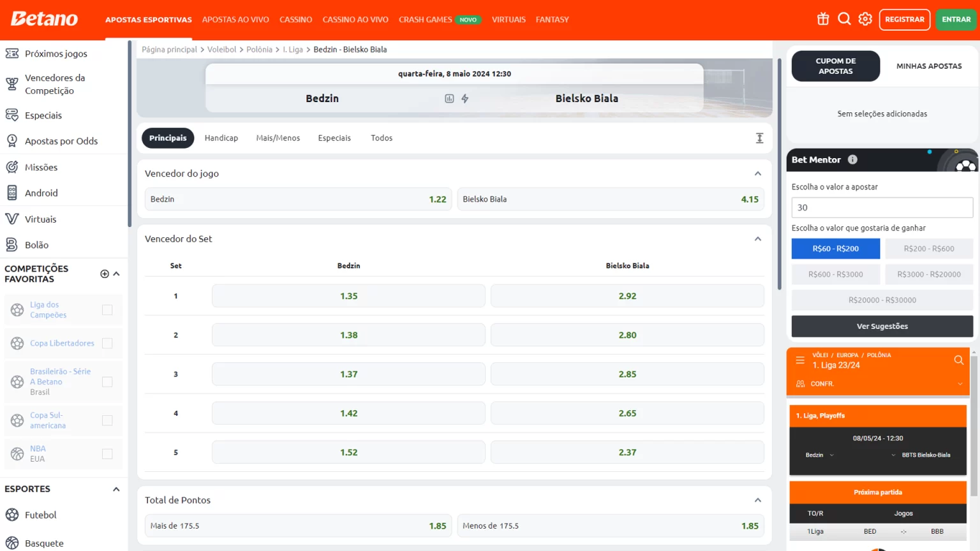980x551 pixels.
Task: Click the league widget scrollbar
Action: (x=974, y=426)
